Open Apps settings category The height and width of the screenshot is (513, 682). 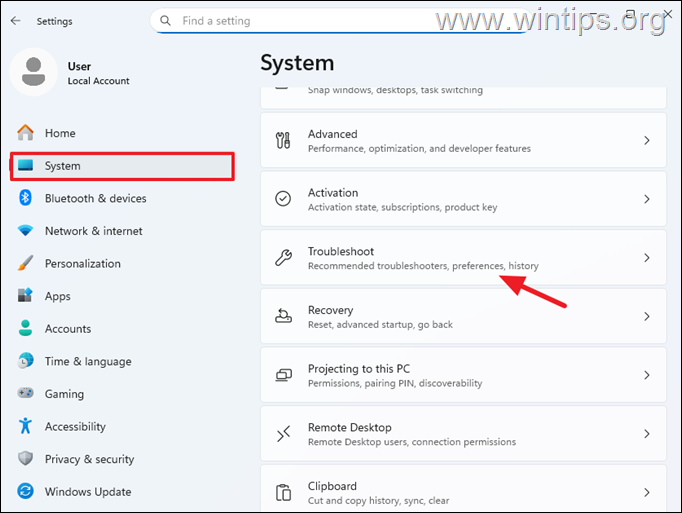click(x=122, y=296)
